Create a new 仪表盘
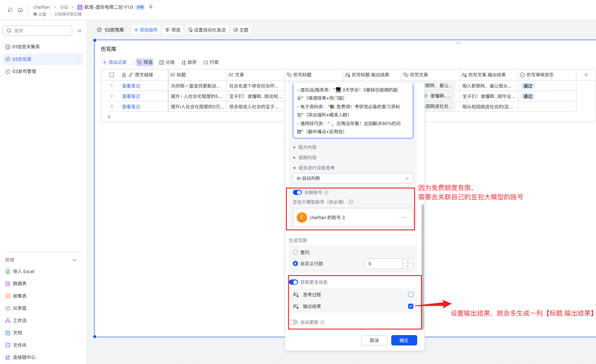This screenshot has height=364, width=596. tap(20, 308)
